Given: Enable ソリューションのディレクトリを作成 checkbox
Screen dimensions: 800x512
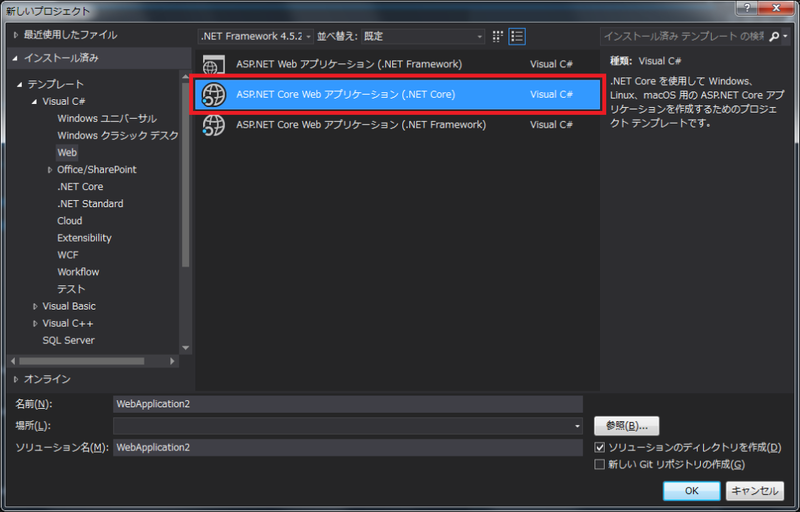Looking at the screenshot, I should tap(599, 448).
